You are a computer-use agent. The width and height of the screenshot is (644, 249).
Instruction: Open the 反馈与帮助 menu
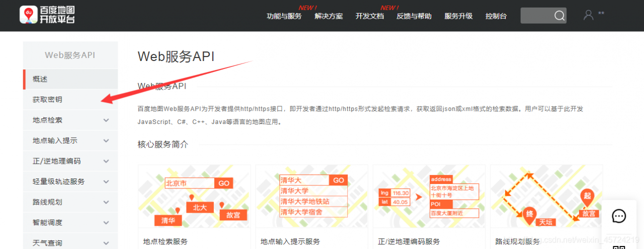(x=414, y=16)
